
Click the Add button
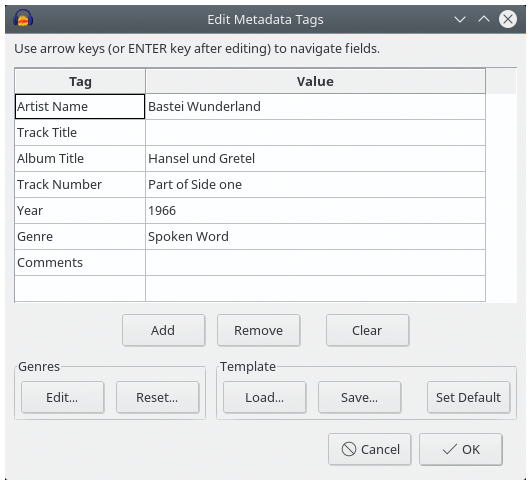[164, 330]
